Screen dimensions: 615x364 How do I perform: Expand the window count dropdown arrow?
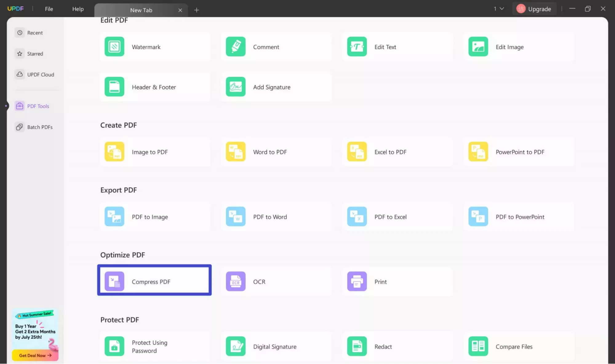502,9
